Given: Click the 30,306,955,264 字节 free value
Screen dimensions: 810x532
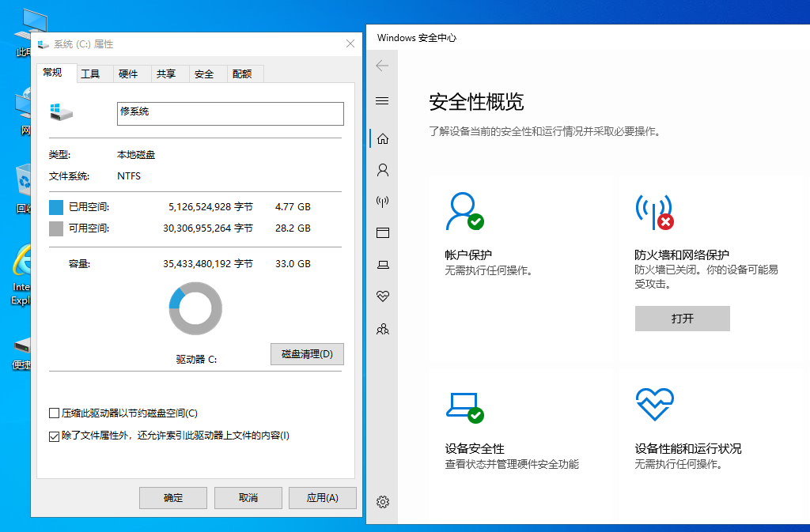Looking at the screenshot, I should (208, 228).
